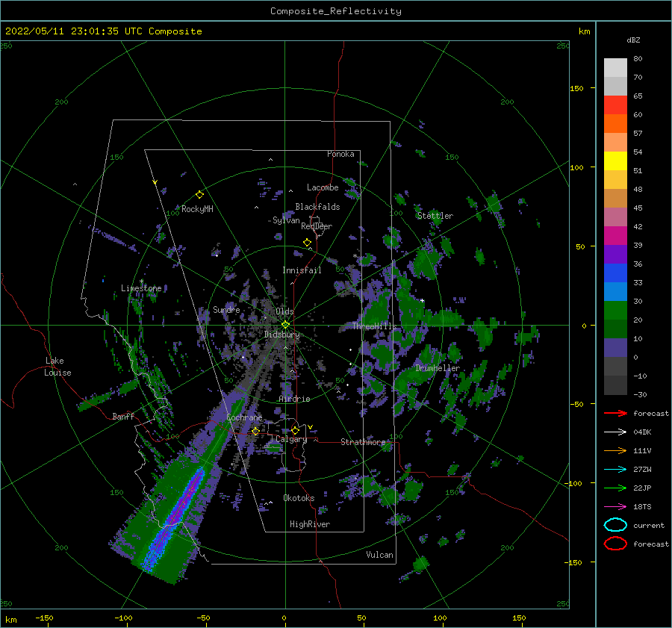Click yellow diamond marker below Cochrane
672x628 pixels.
tap(255, 431)
